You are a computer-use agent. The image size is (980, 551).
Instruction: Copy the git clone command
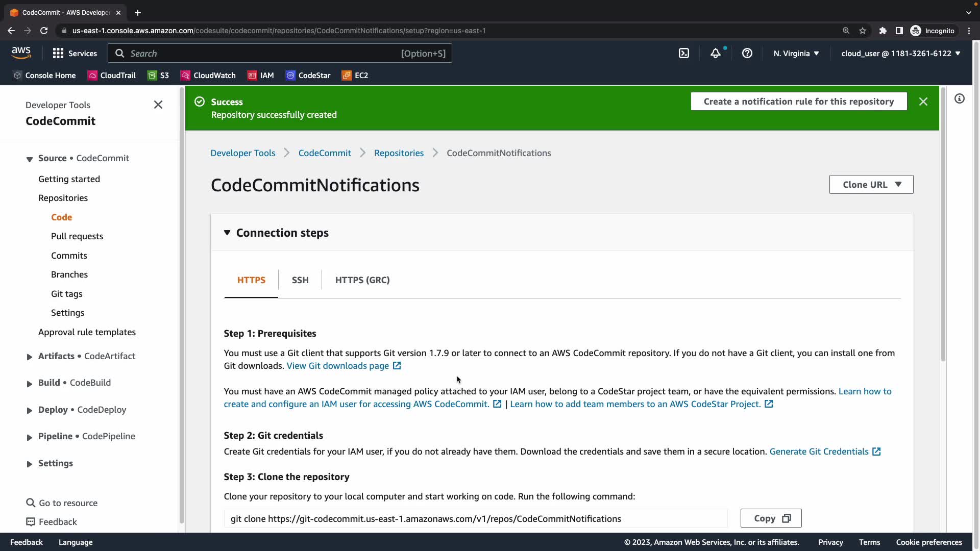pos(771,518)
